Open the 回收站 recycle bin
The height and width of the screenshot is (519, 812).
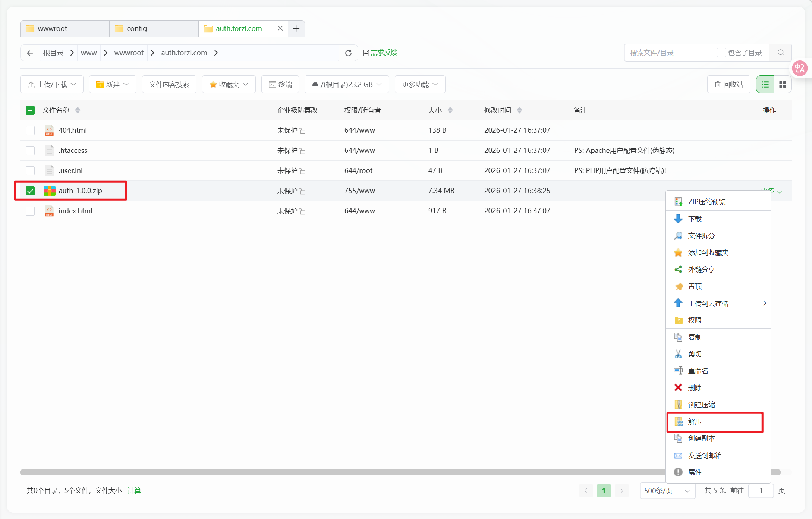click(x=728, y=85)
